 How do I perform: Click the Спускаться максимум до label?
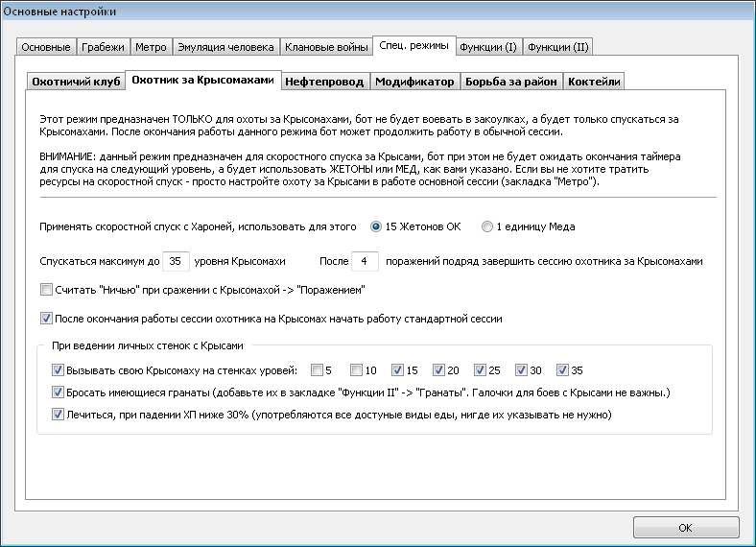pos(100,261)
